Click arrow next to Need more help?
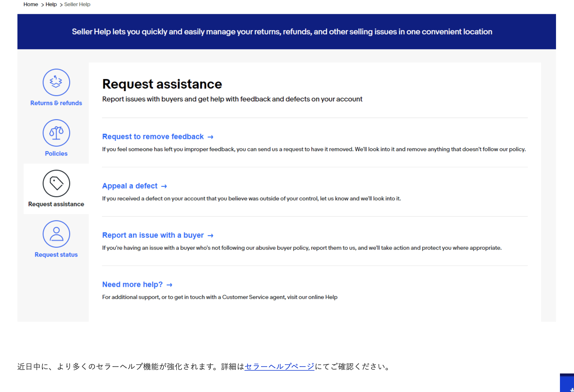 [x=169, y=285]
